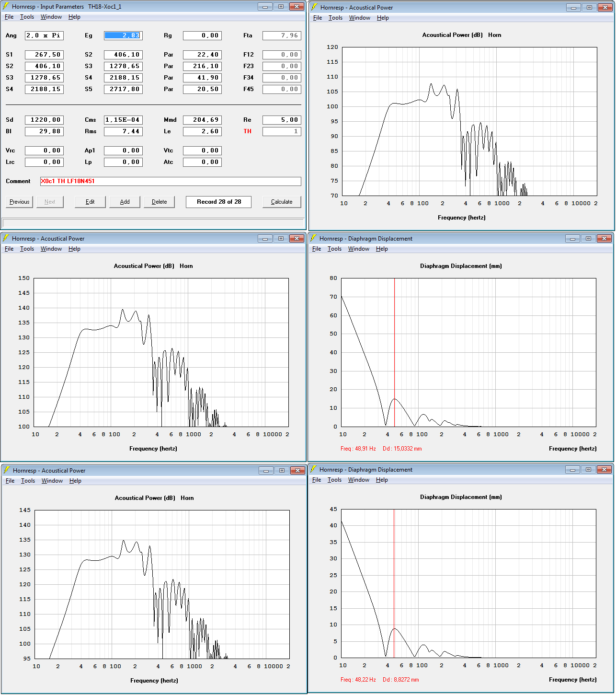Click the greyed Next button
The image size is (616, 695).
[x=50, y=202]
